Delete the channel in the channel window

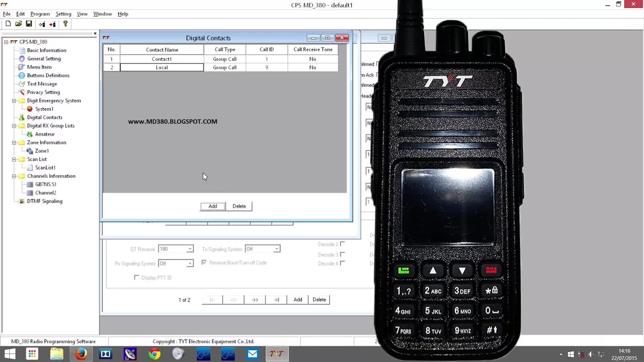[x=319, y=300]
